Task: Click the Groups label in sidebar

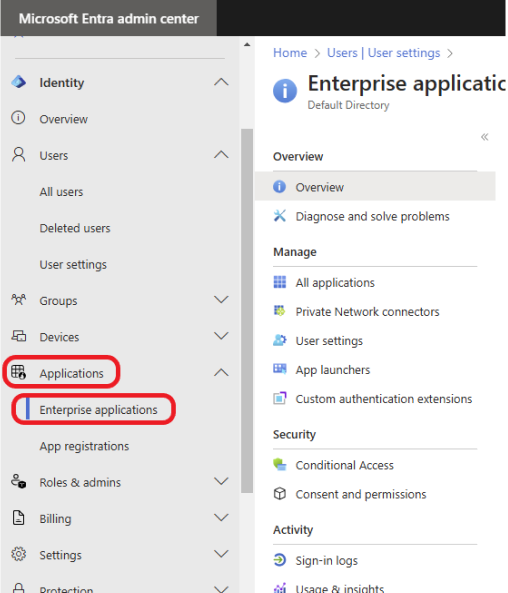Action: (x=58, y=301)
